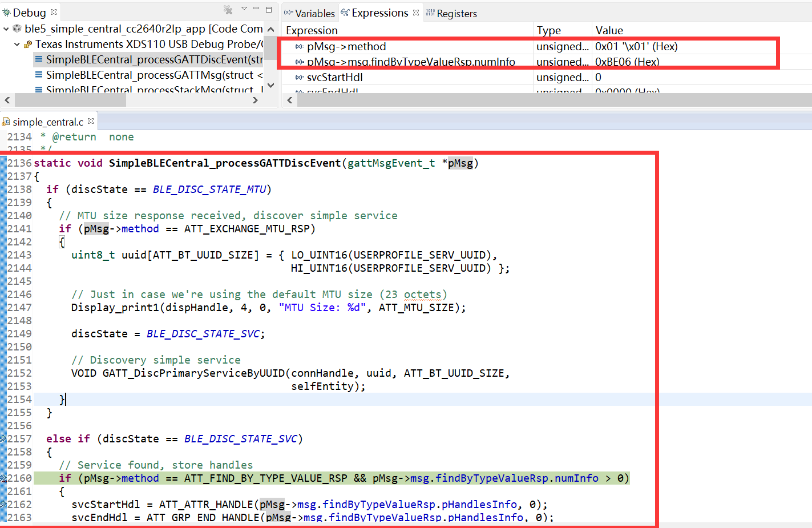Screen dimensions: 812x528
Task: Close the Debug view tab
Action: (x=54, y=12)
